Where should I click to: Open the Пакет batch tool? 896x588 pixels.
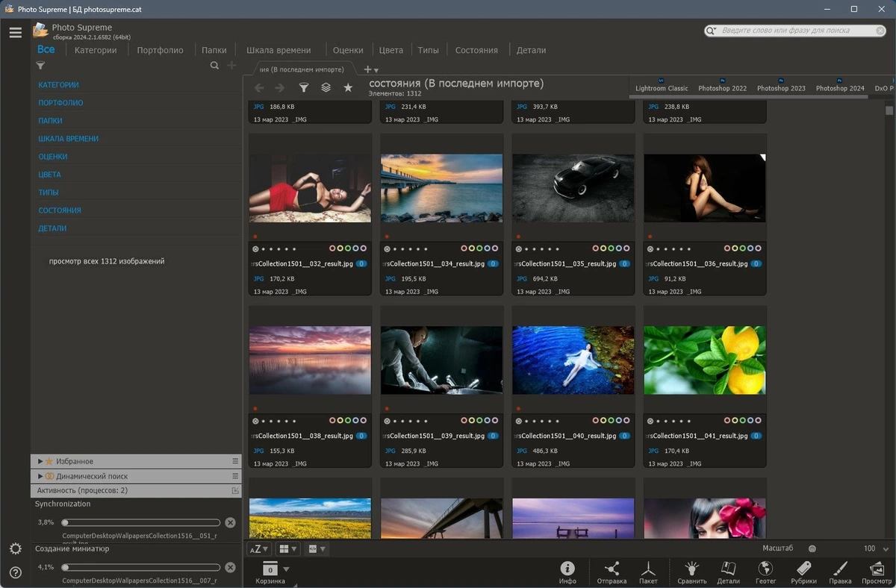pyautogui.click(x=648, y=572)
